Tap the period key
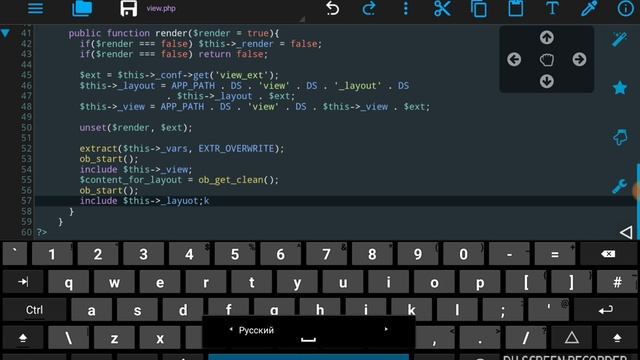 480,338
